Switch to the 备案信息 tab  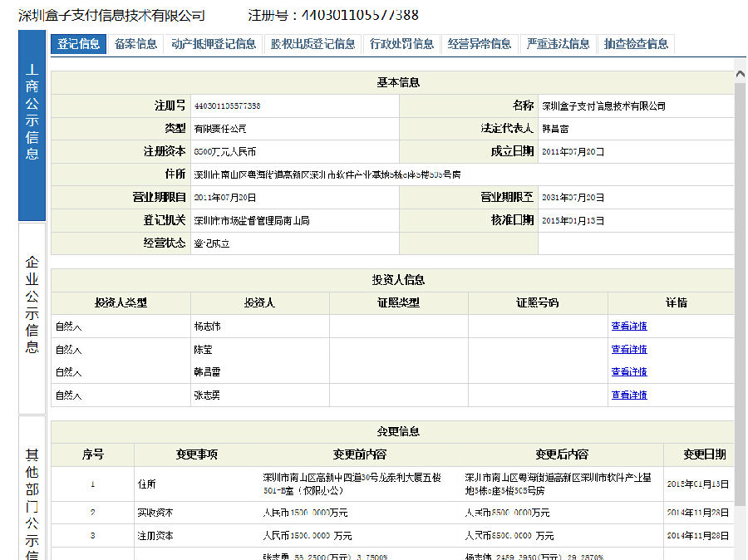pos(136,44)
